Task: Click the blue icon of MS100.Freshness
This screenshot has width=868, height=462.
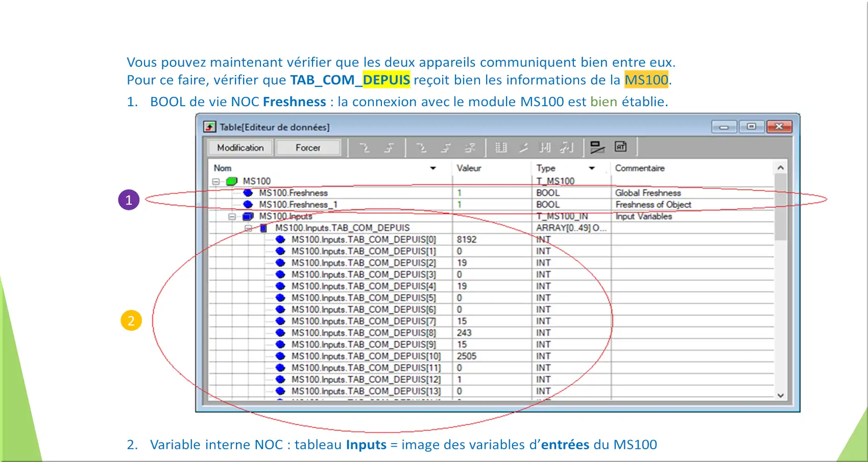Action: click(248, 193)
